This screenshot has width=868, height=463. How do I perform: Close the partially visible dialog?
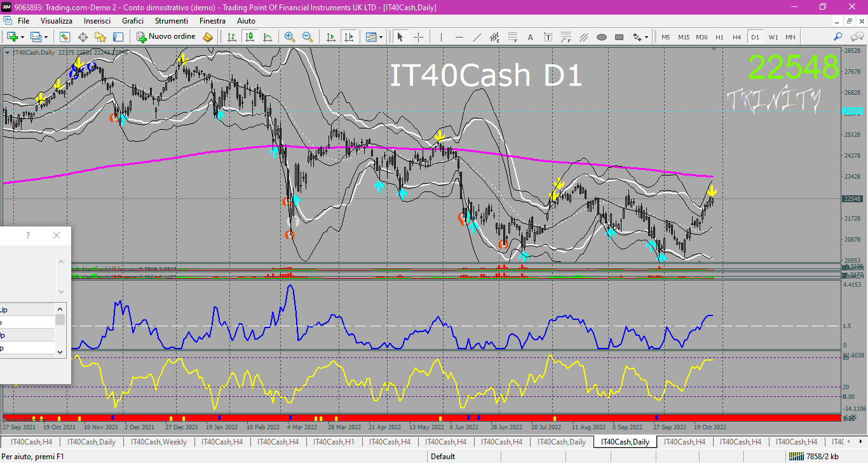click(x=57, y=235)
